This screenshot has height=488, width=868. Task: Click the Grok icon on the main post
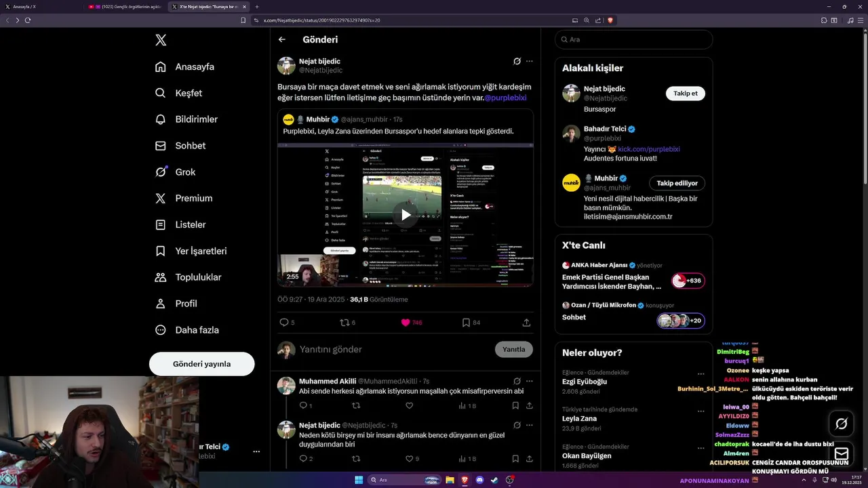pos(517,61)
